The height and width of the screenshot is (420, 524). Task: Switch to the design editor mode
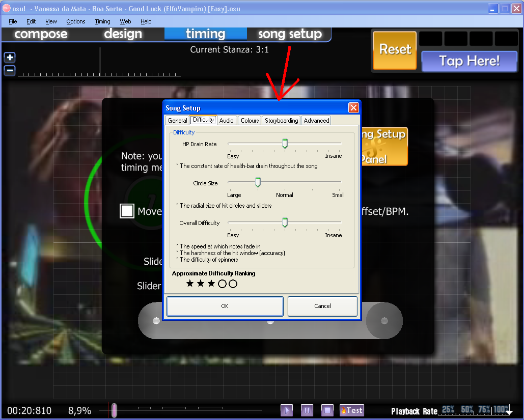click(x=123, y=34)
